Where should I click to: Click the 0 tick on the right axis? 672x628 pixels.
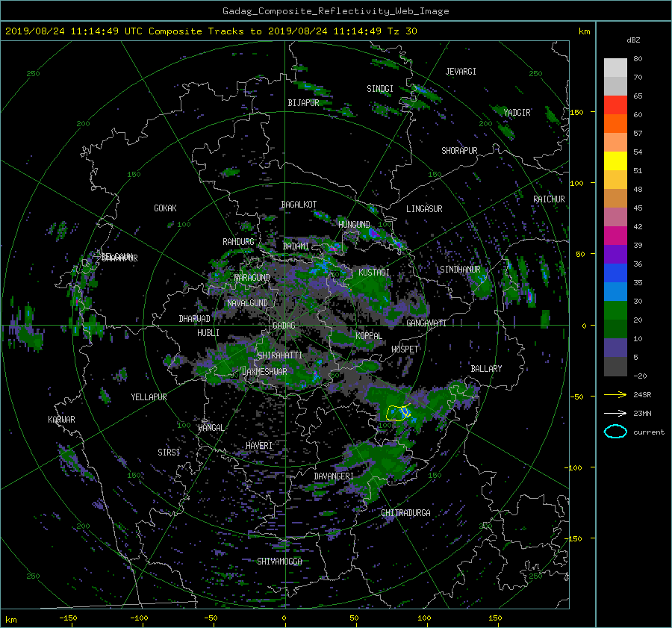click(584, 326)
